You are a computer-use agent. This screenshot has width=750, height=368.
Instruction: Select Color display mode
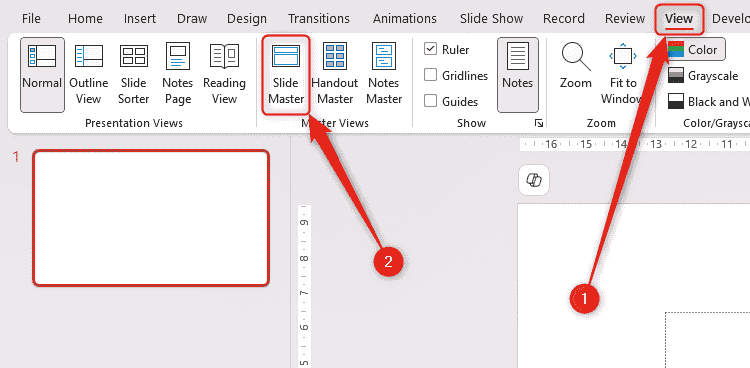(x=696, y=50)
